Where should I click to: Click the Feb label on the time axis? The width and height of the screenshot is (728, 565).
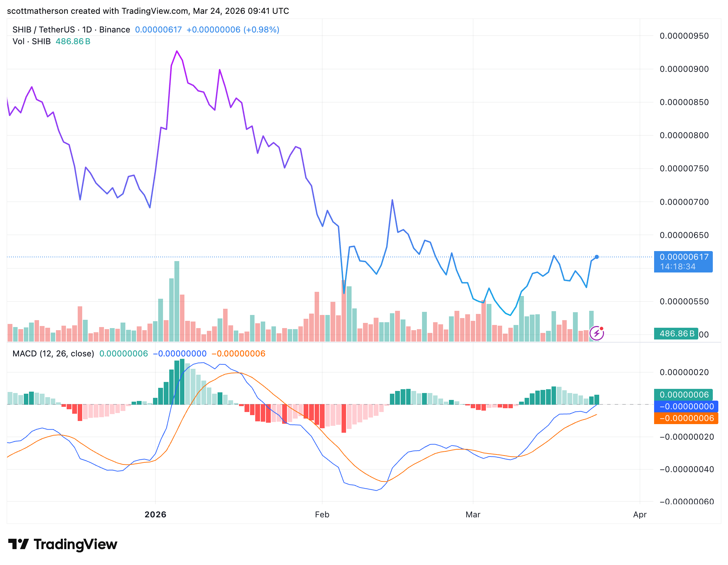[322, 515]
